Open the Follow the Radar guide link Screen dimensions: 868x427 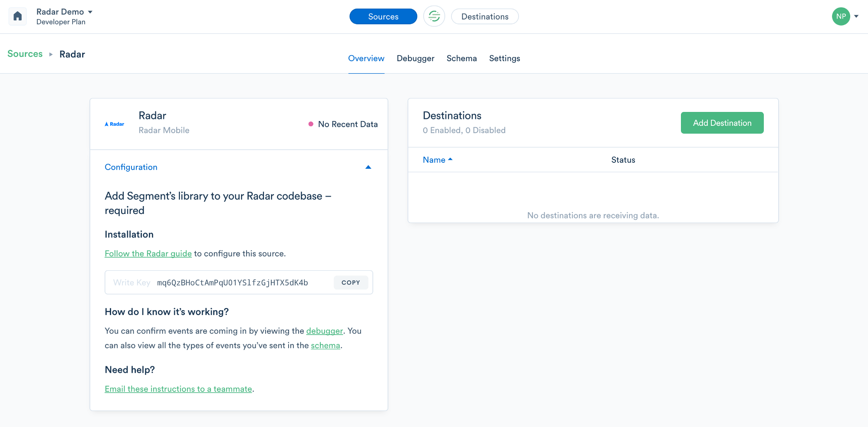148,253
